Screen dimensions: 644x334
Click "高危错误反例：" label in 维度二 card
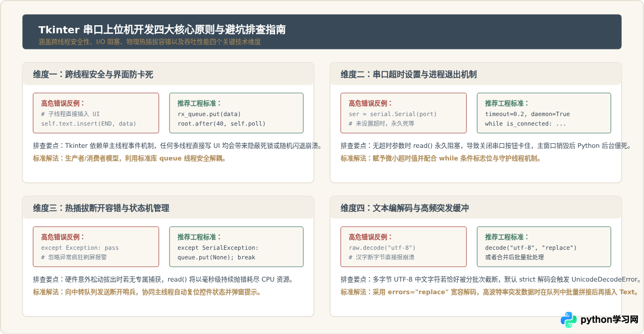tap(371, 103)
